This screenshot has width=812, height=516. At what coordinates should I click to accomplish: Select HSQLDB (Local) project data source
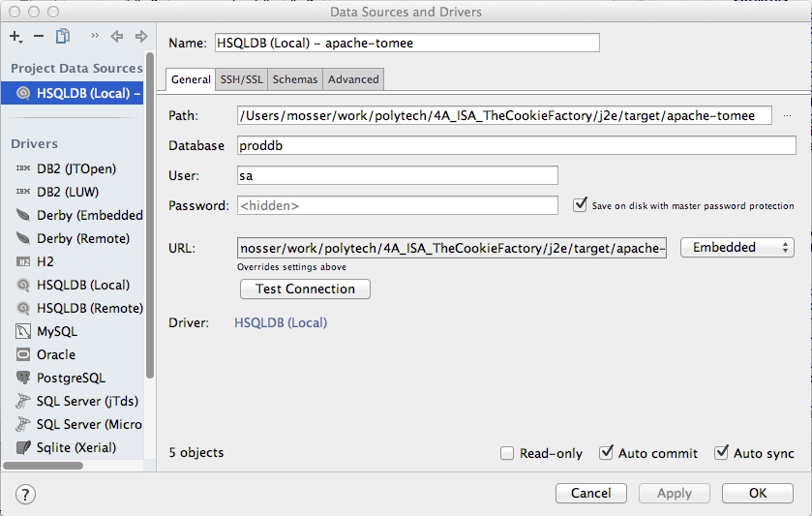click(x=72, y=93)
